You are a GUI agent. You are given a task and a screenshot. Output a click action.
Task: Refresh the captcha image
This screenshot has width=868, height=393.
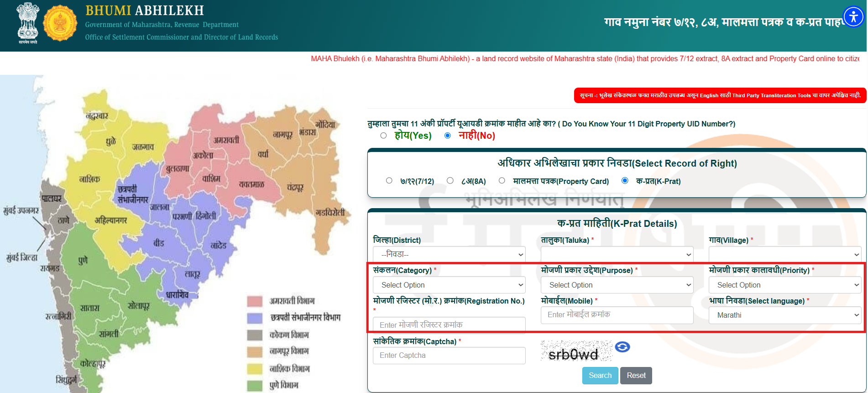point(622,347)
